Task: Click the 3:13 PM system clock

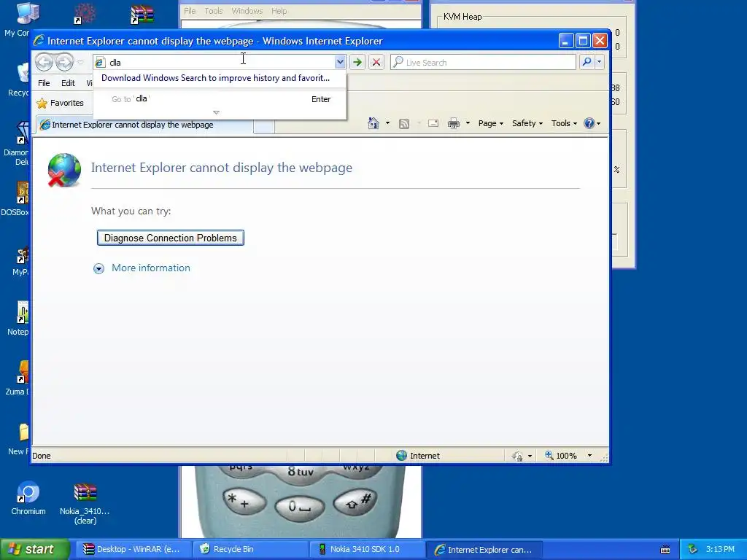Action: click(720, 550)
